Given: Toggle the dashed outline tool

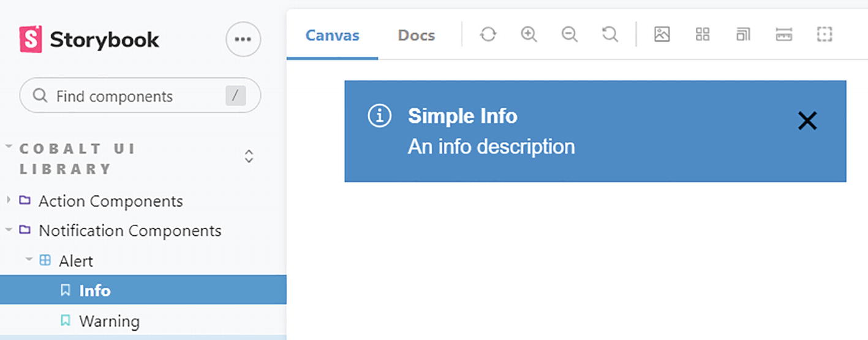Looking at the screenshot, I should (x=825, y=34).
